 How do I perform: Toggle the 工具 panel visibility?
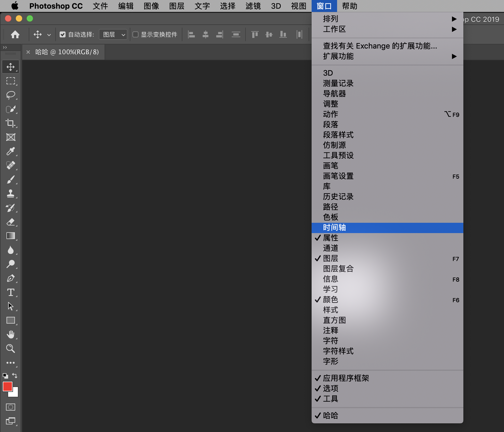387,399
